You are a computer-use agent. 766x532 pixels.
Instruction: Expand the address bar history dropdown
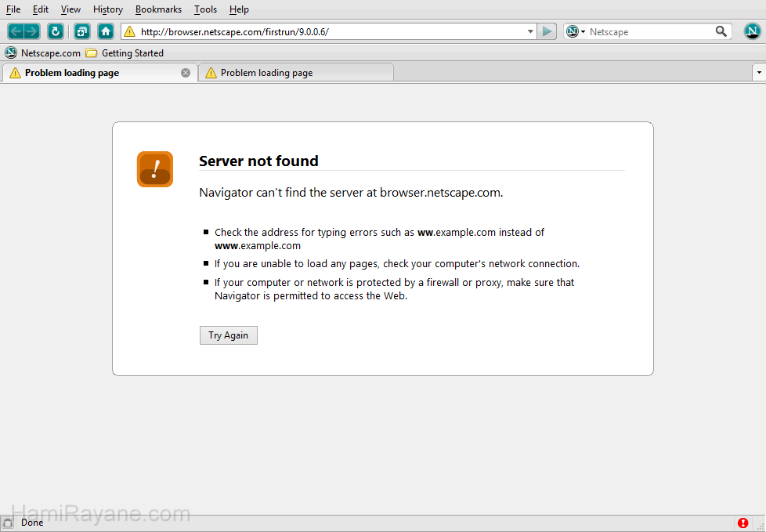pyautogui.click(x=530, y=32)
